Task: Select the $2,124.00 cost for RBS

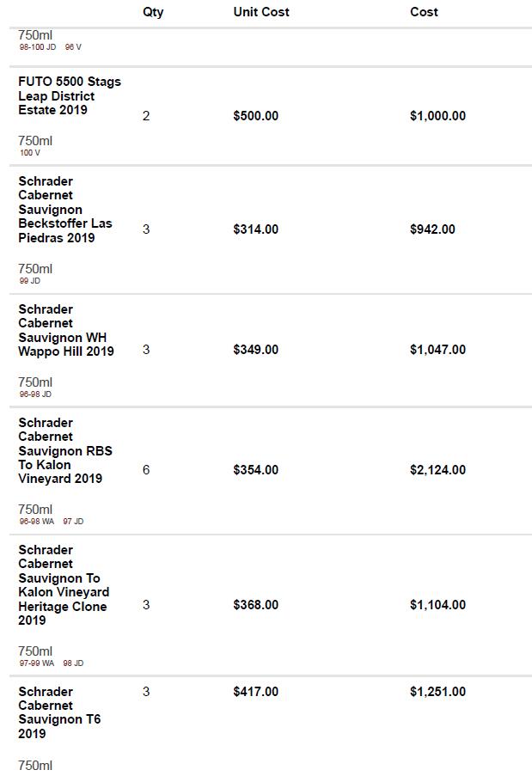Action: pyautogui.click(x=437, y=470)
